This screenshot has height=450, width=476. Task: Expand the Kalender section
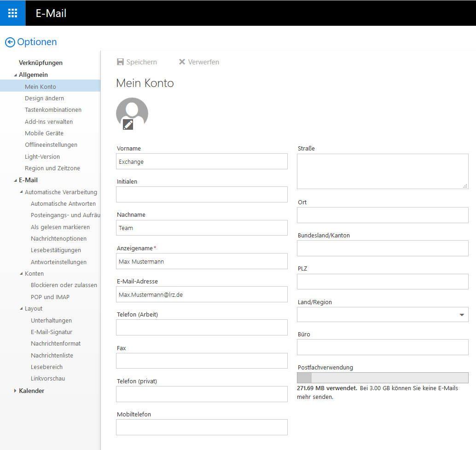tap(15, 391)
